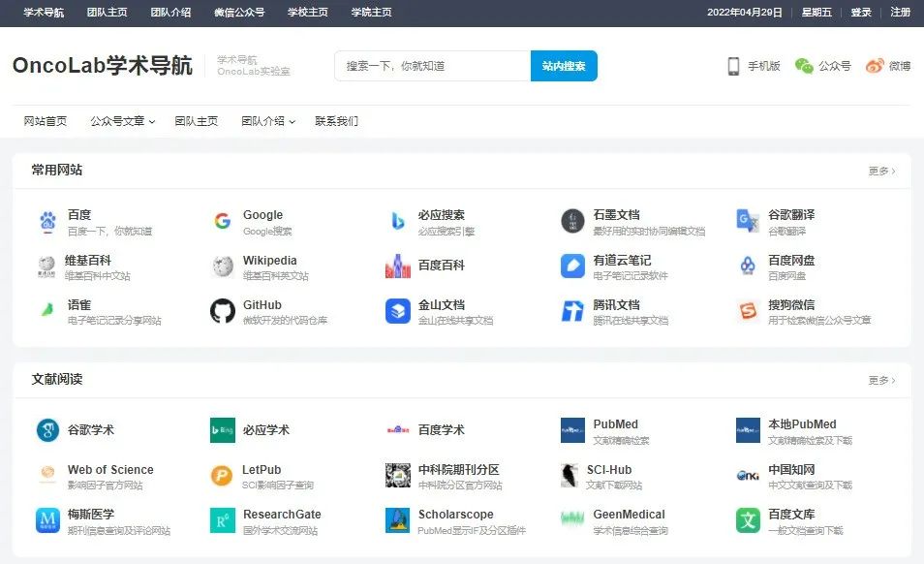Image resolution: width=924 pixels, height=564 pixels.
Task: Click the Kingsoft Docs blue icon
Action: (x=398, y=311)
